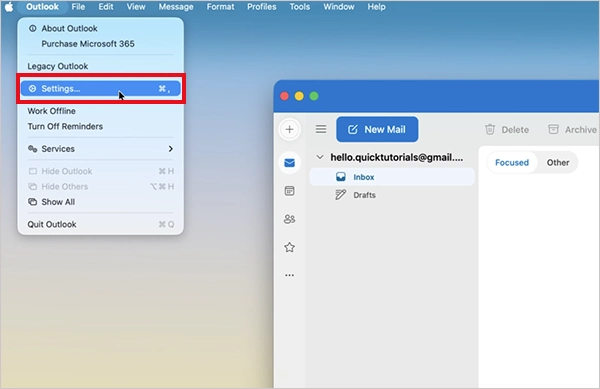Click the Show All windows icon
Screen dimensions: 600x389
(x=33, y=202)
